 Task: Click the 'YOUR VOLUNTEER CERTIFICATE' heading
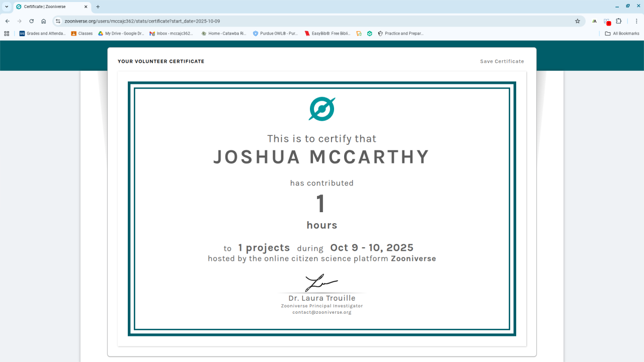(x=161, y=61)
